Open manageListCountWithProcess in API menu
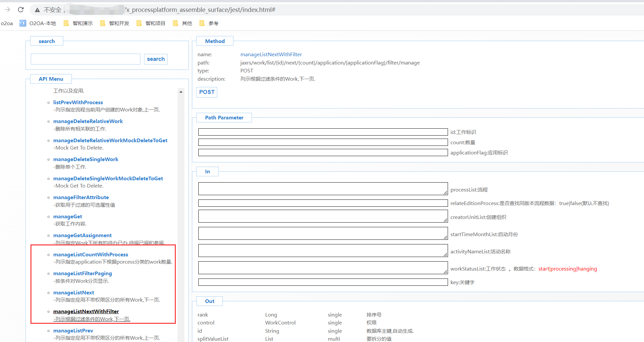 (x=91, y=254)
